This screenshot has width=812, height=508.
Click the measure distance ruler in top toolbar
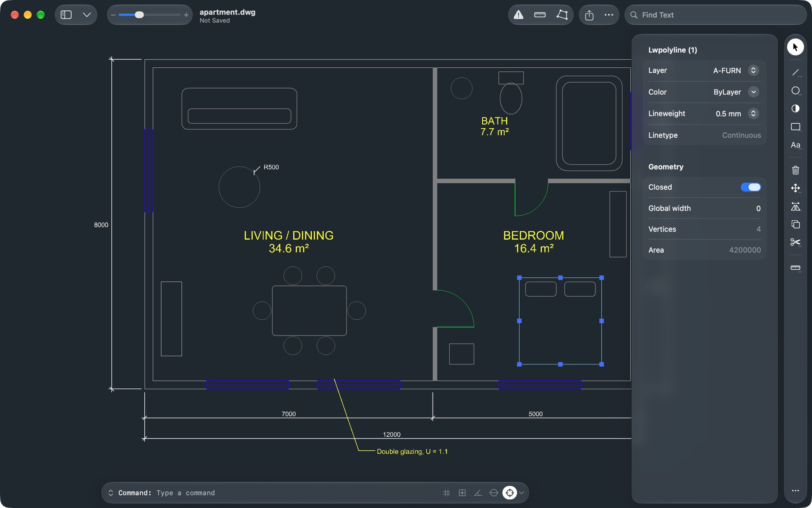click(540, 15)
